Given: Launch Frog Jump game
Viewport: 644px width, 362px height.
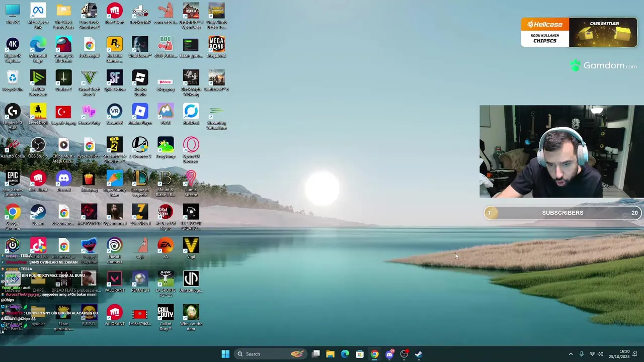Looking at the screenshot, I should (x=166, y=148).
